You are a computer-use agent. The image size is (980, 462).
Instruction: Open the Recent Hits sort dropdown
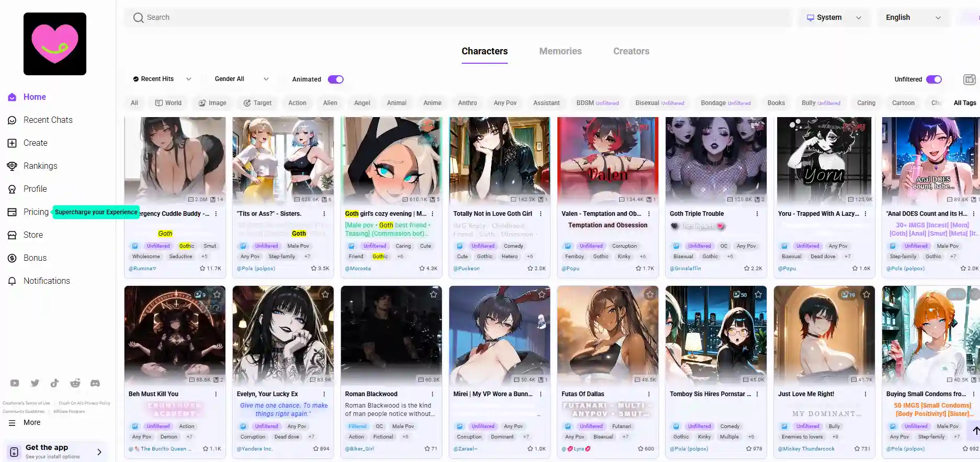[162, 79]
